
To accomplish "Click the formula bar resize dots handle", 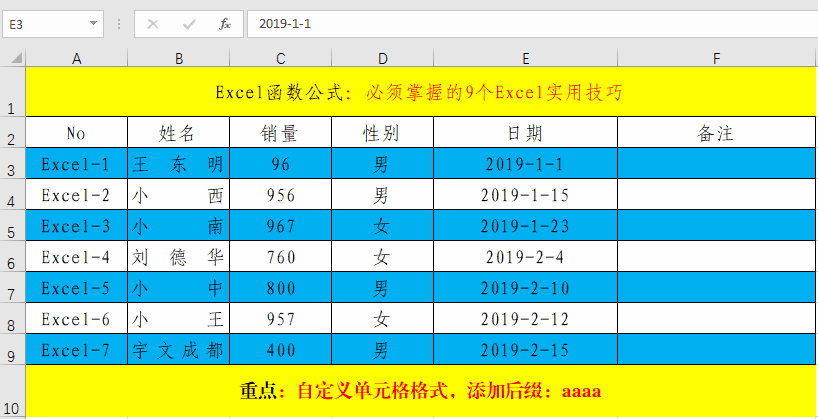I will tap(119, 24).
